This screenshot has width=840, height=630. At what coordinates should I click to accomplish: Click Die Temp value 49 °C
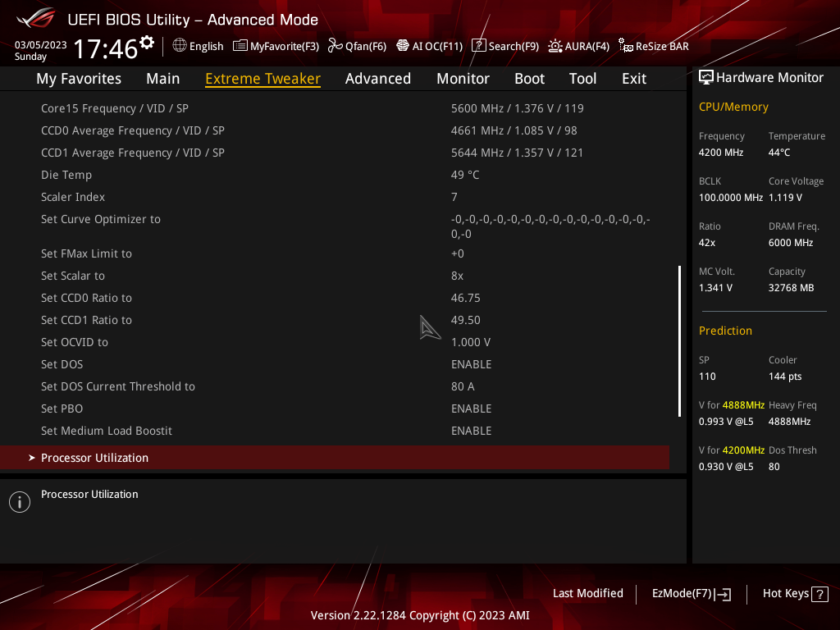pos(465,175)
